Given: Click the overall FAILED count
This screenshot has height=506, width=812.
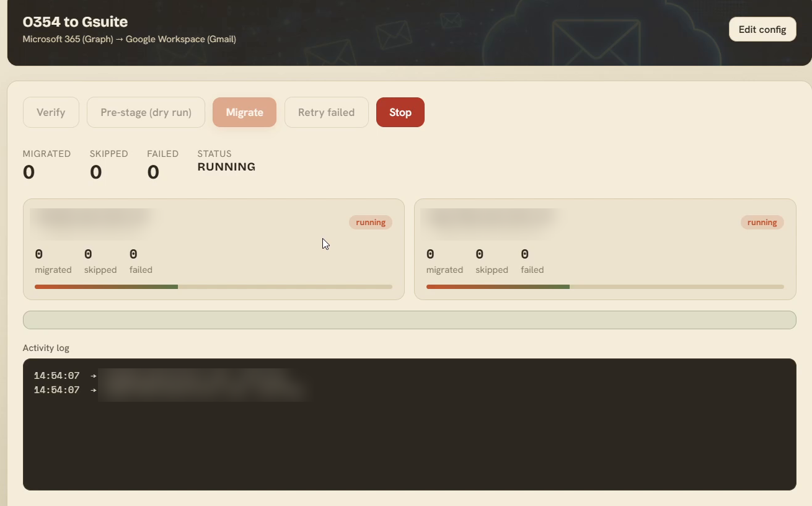Looking at the screenshot, I should coord(153,172).
